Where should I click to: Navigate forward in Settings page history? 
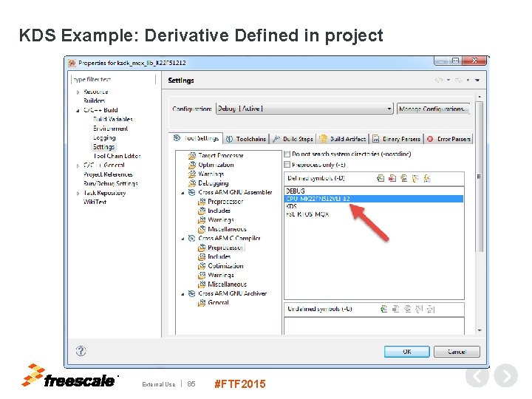click(458, 80)
